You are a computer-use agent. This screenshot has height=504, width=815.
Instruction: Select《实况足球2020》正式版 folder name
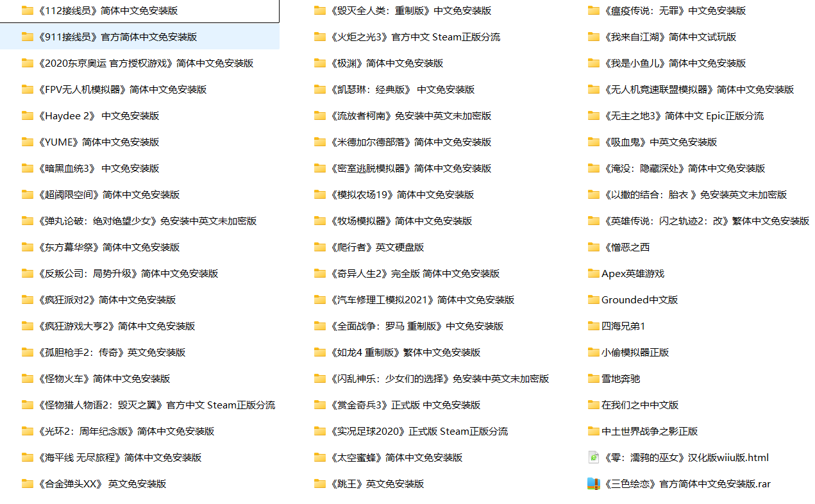coord(419,431)
